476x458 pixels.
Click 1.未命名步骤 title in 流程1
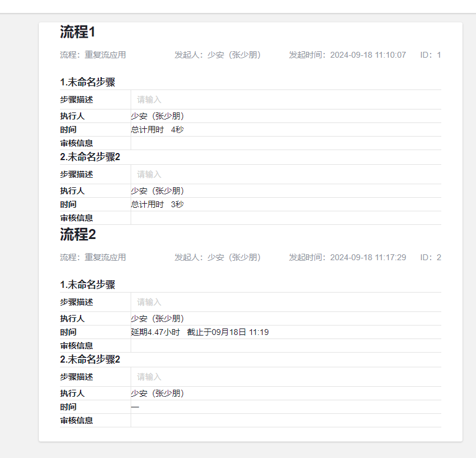tap(88, 82)
